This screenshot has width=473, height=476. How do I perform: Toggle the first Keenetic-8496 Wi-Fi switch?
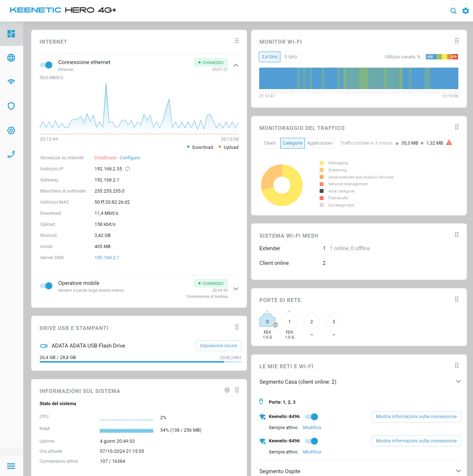click(x=311, y=417)
